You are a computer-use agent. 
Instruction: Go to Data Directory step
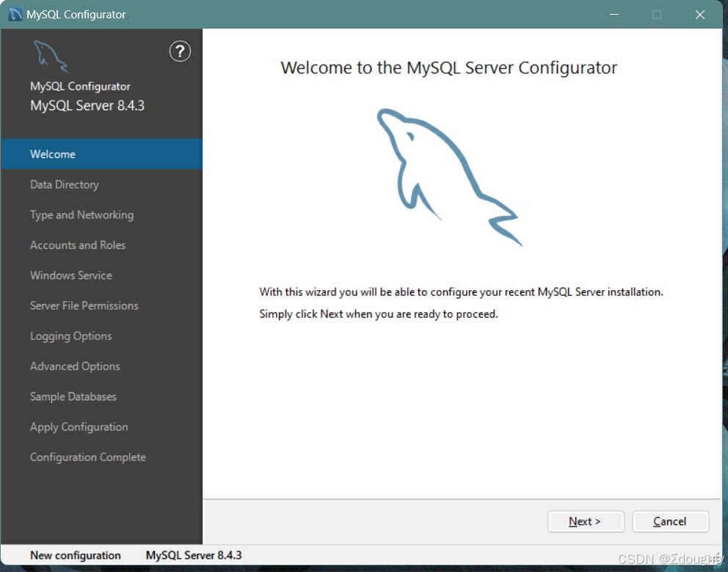(x=102, y=184)
